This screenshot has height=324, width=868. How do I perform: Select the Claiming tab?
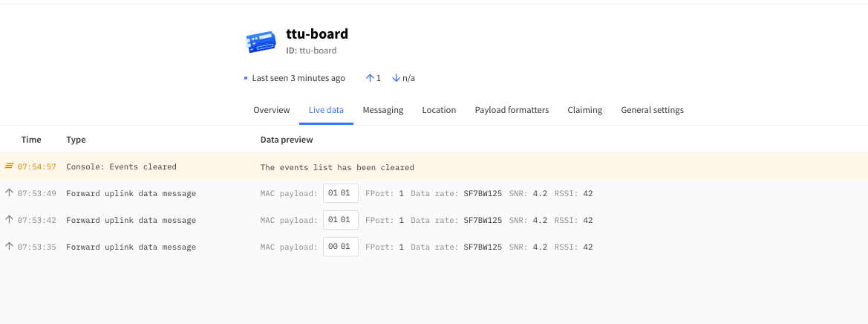[584, 110]
